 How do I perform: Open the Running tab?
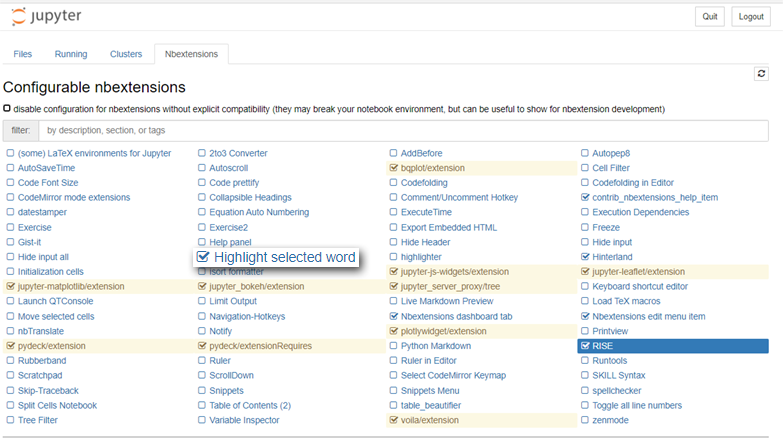71,54
